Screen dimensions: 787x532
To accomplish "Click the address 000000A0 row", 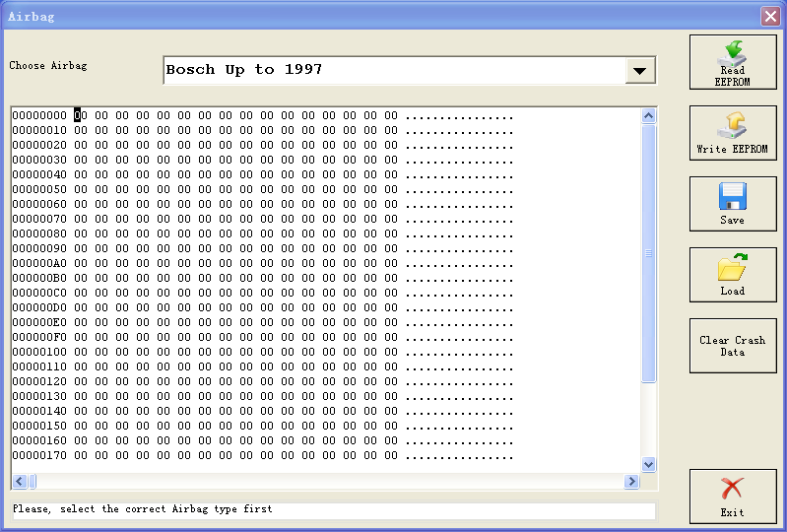I will 263,263.
